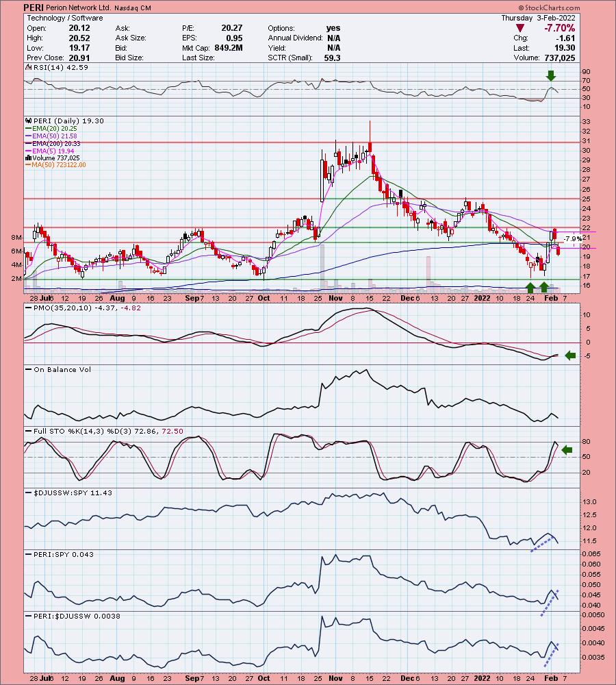Click the Perion Network Ltd. company name
This screenshot has width=616, height=685.
[79, 8]
